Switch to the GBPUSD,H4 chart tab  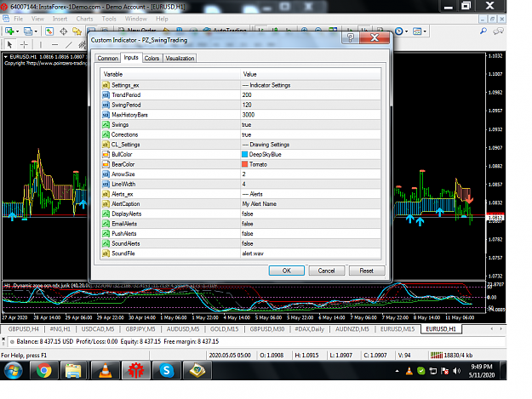point(24,329)
